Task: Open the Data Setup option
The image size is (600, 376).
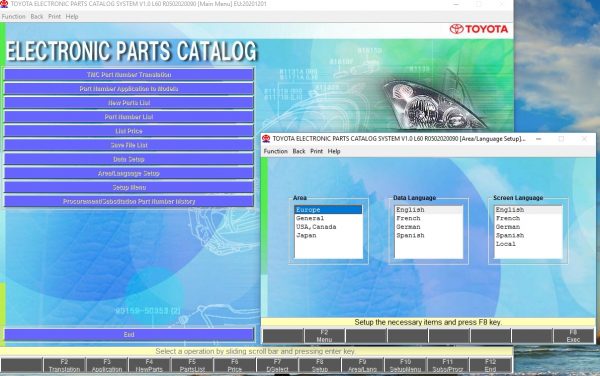Action: [129, 160]
